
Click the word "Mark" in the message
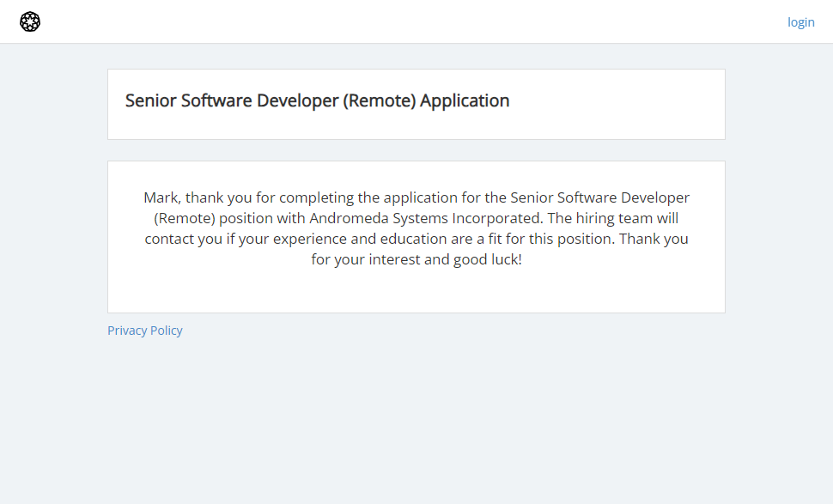(x=161, y=197)
